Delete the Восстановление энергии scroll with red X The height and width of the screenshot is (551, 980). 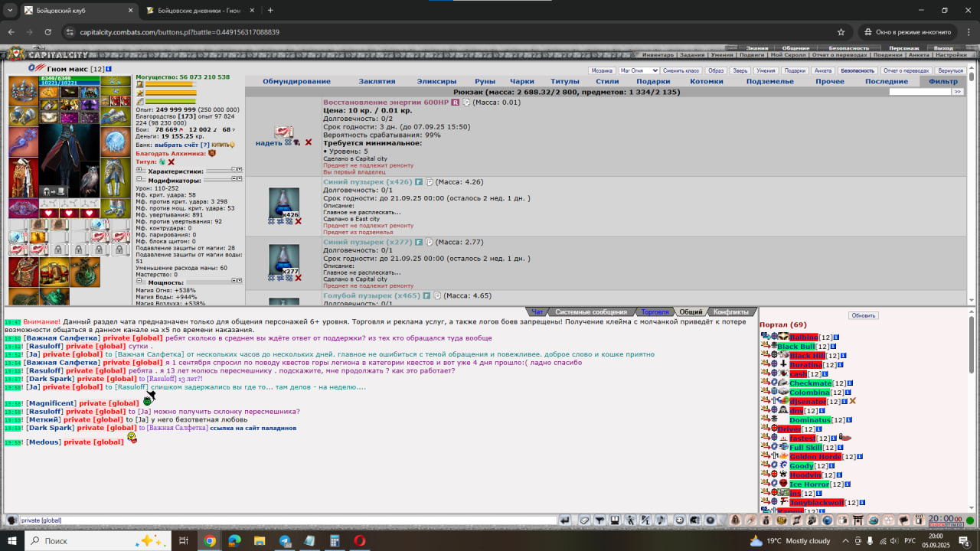[309, 142]
